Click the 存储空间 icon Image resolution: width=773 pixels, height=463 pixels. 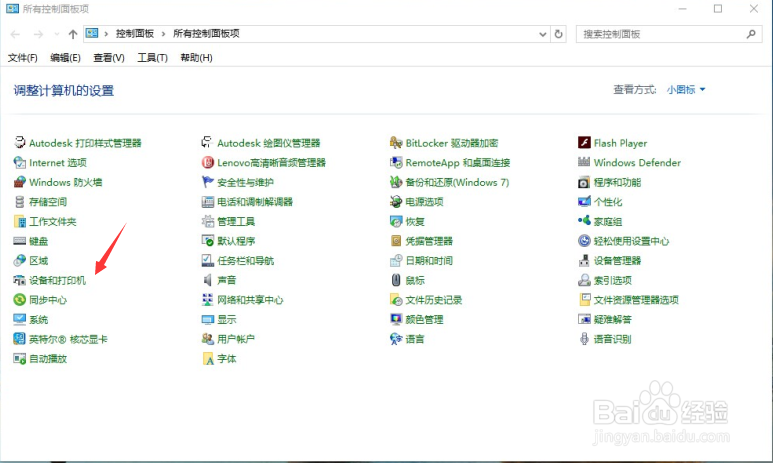pyautogui.click(x=20, y=202)
